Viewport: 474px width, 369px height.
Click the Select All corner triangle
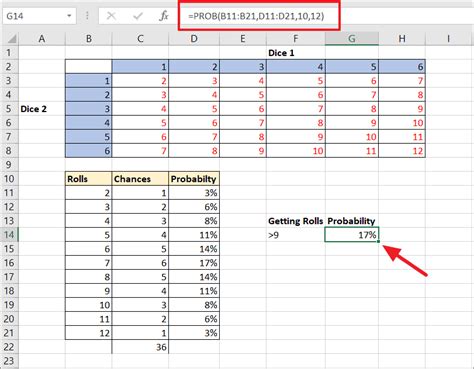pyautogui.click(x=11, y=39)
